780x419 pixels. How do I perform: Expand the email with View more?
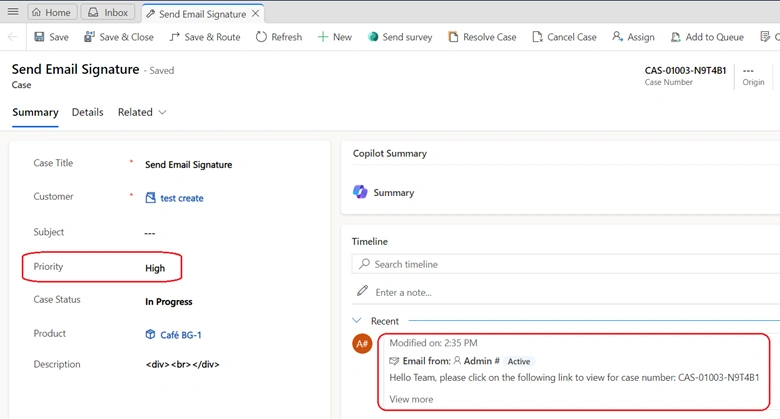(x=411, y=399)
